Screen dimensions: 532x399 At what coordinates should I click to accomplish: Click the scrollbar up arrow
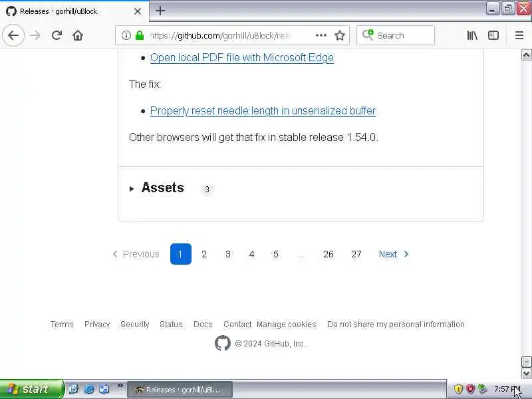pos(526,55)
